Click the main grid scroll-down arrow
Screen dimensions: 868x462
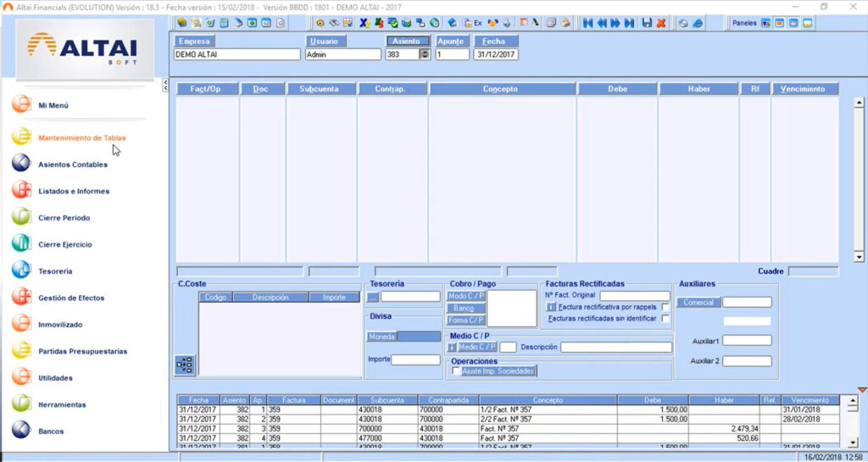pyautogui.click(x=860, y=257)
